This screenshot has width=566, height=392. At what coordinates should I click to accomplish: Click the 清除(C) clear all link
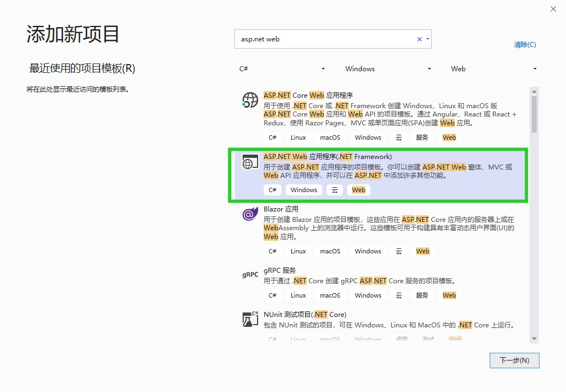click(x=525, y=45)
